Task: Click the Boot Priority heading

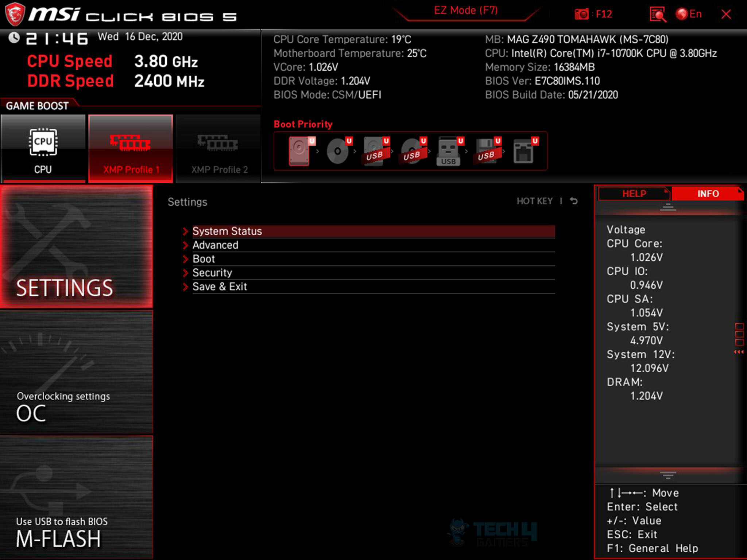Action: 303,124
